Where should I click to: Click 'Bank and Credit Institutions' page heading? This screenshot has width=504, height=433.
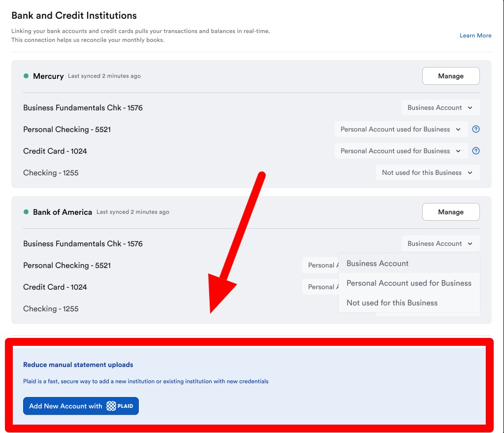click(74, 15)
